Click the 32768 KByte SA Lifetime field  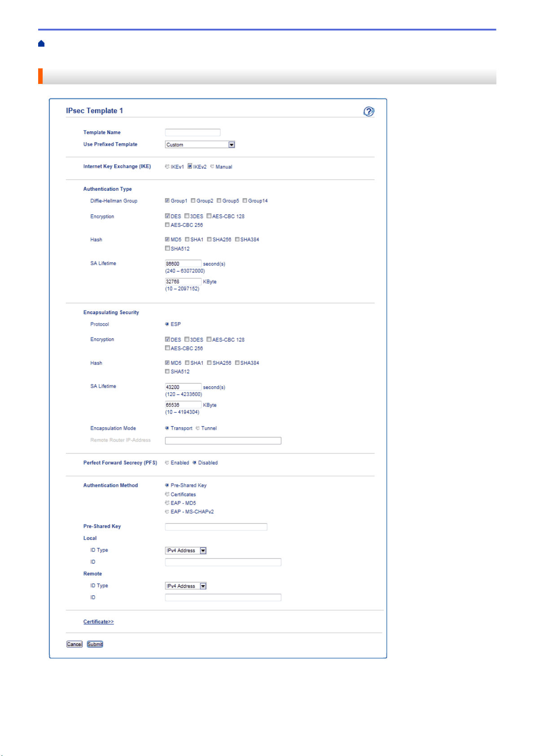click(x=183, y=282)
